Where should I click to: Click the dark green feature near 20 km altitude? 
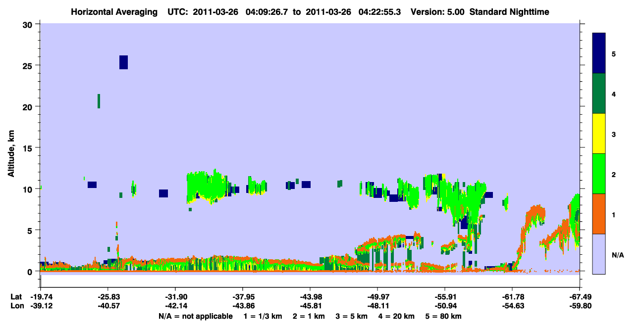pos(99,101)
